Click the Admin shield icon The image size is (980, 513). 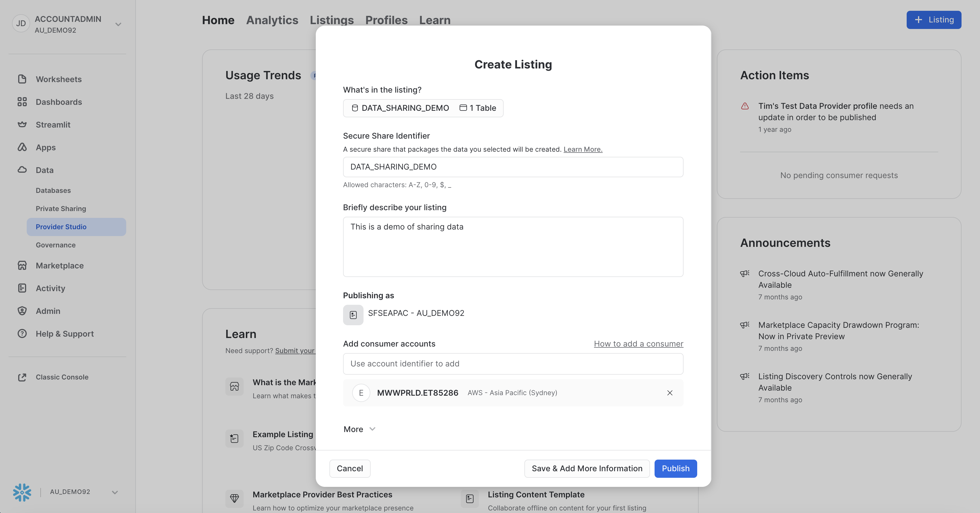pos(22,311)
